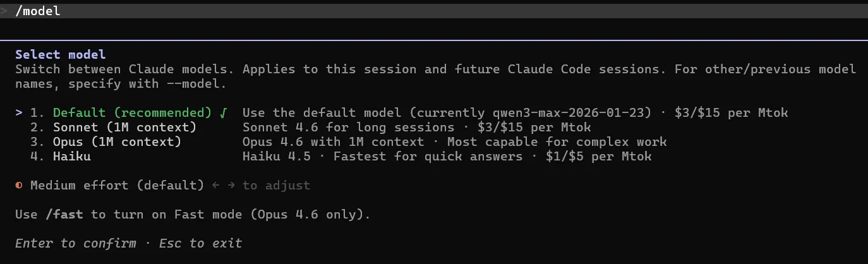
Task: Click the Medium effort (default) label
Action: pyautogui.click(x=117, y=186)
